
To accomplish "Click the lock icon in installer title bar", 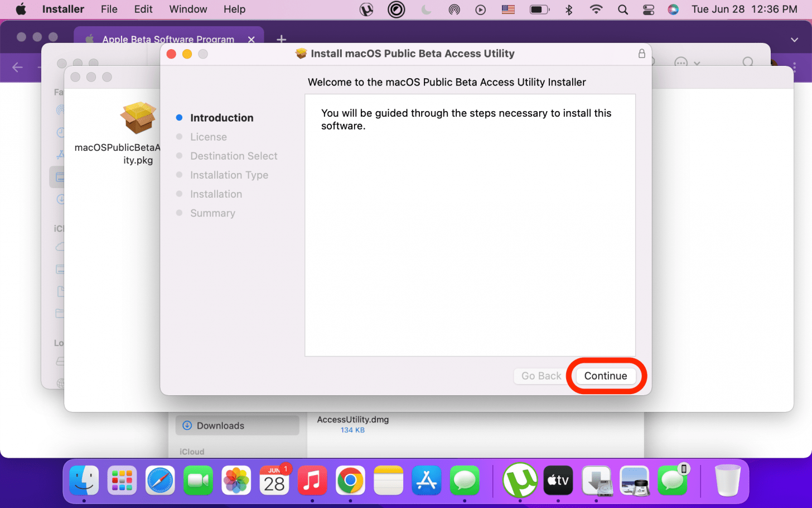I will [641, 54].
